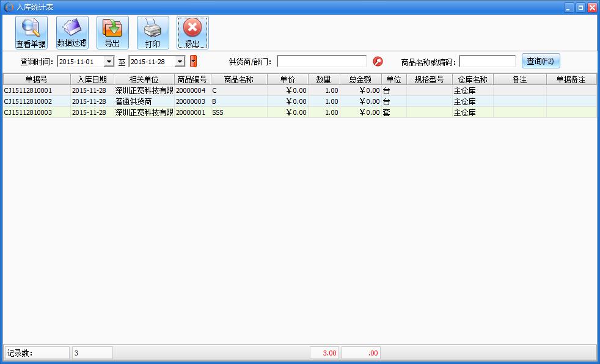Click the 规格型号 column header
Screen dimensions: 600x364
pos(430,79)
